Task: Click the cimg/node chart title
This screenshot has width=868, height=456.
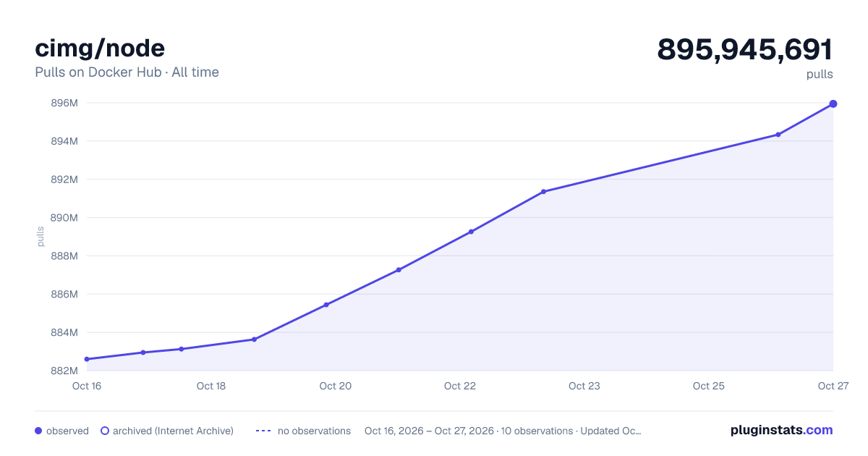Action: [100, 48]
